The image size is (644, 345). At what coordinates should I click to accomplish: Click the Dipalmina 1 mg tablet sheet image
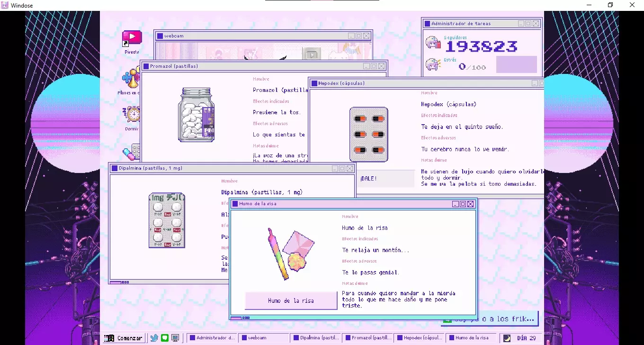point(167,220)
